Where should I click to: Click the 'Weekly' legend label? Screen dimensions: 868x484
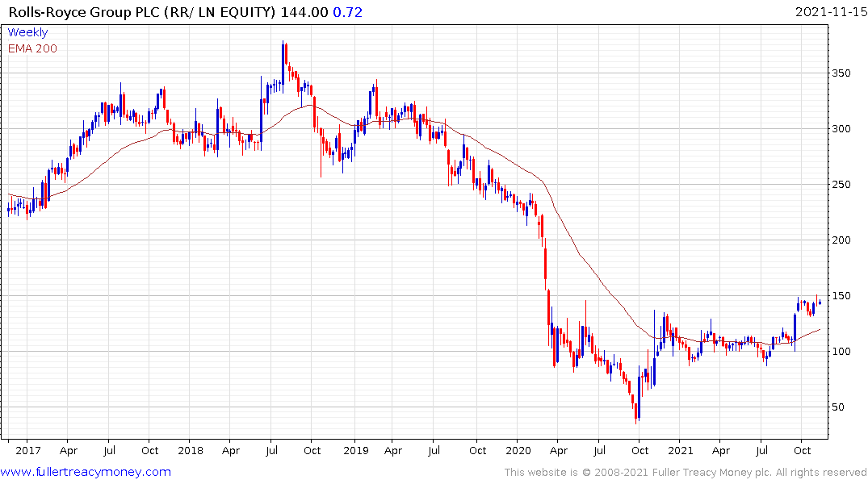click(27, 32)
